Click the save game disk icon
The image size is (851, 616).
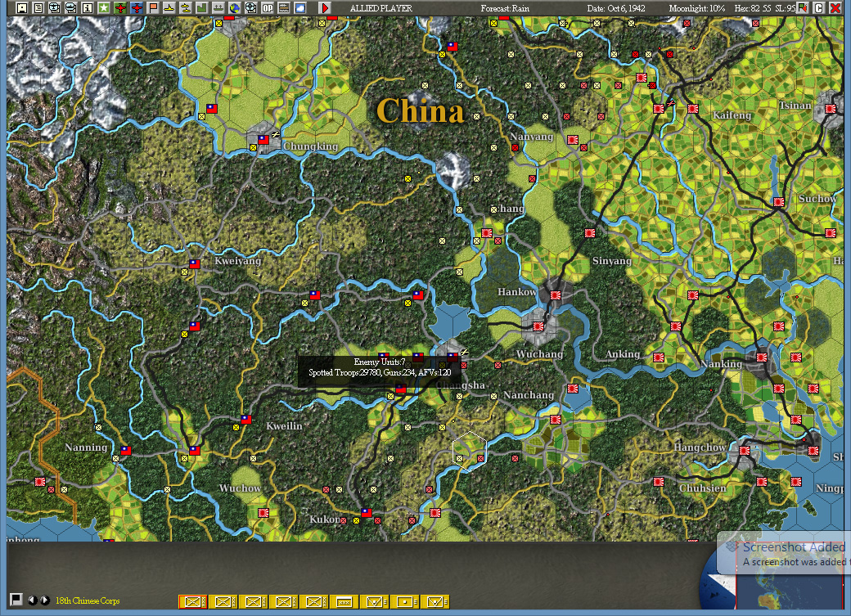21,9
